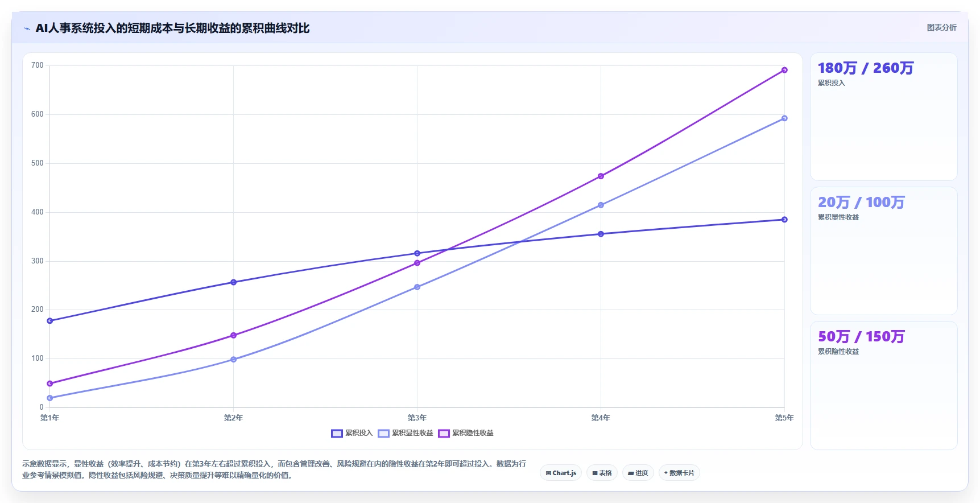This screenshot has width=980, height=503.
Task: Click the 累积显性收益 point at 第2年
Action: (234, 360)
